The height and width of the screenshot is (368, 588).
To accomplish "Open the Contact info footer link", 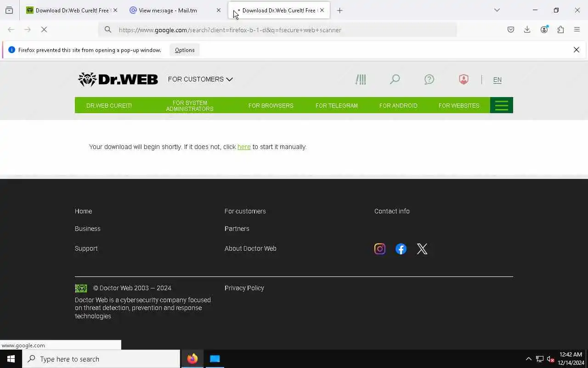I will click(392, 211).
